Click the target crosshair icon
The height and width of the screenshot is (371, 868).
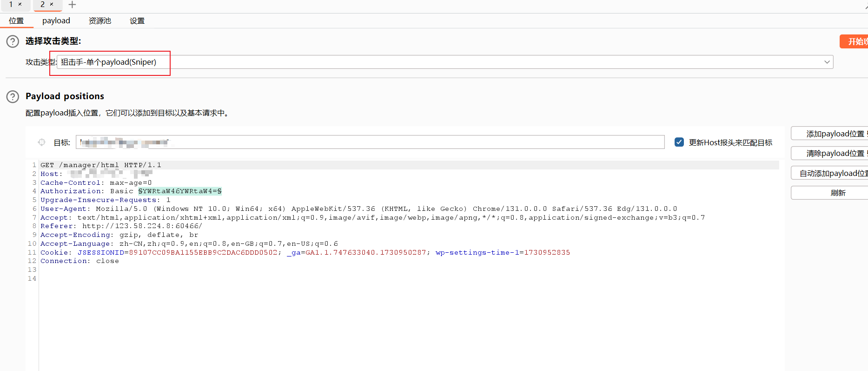coord(42,142)
